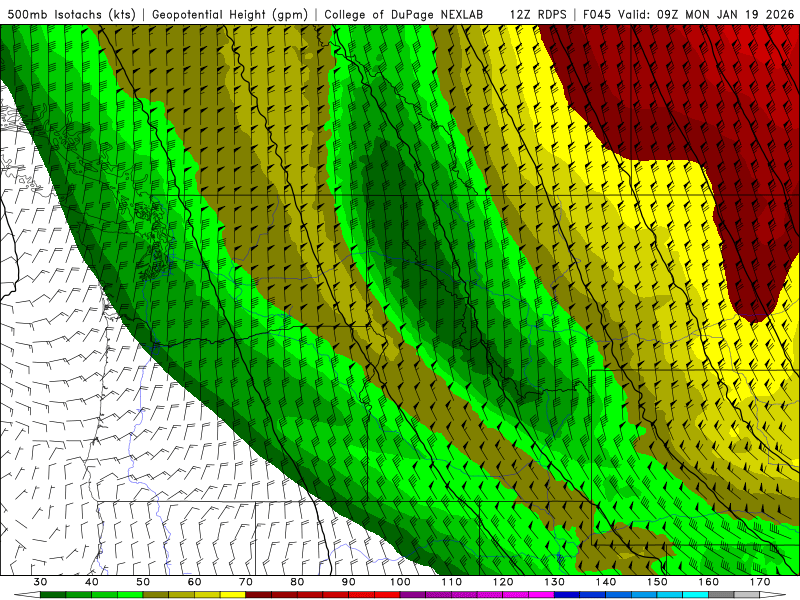Click the 30 label on the color scale
800x600 pixels.
pyautogui.click(x=40, y=582)
